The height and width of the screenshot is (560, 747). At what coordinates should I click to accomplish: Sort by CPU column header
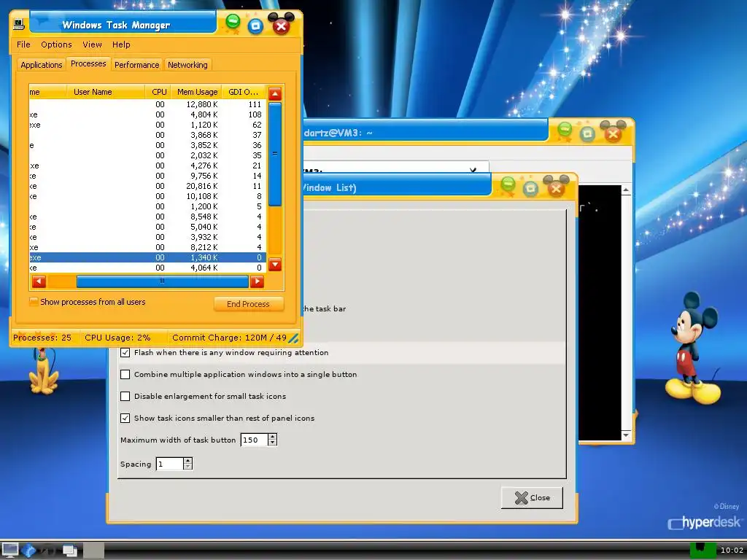click(x=158, y=92)
